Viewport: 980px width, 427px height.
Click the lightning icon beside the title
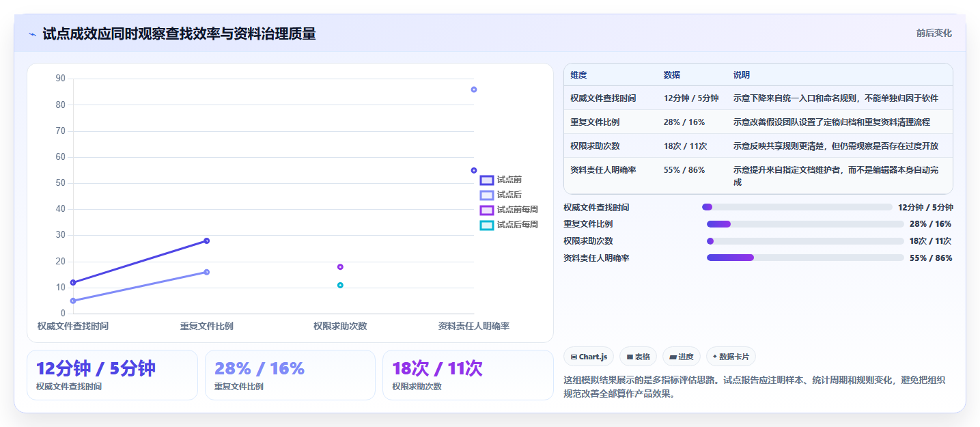pyautogui.click(x=32, y=34)
